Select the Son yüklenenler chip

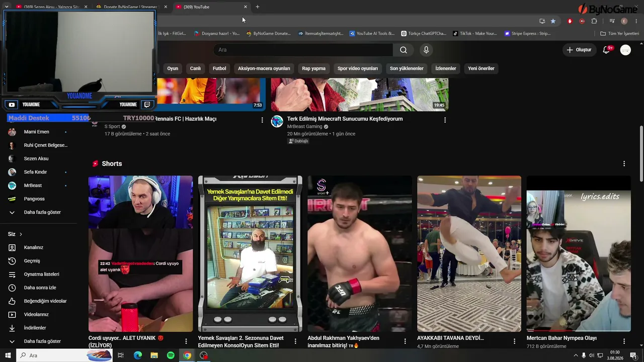[407, 68]
